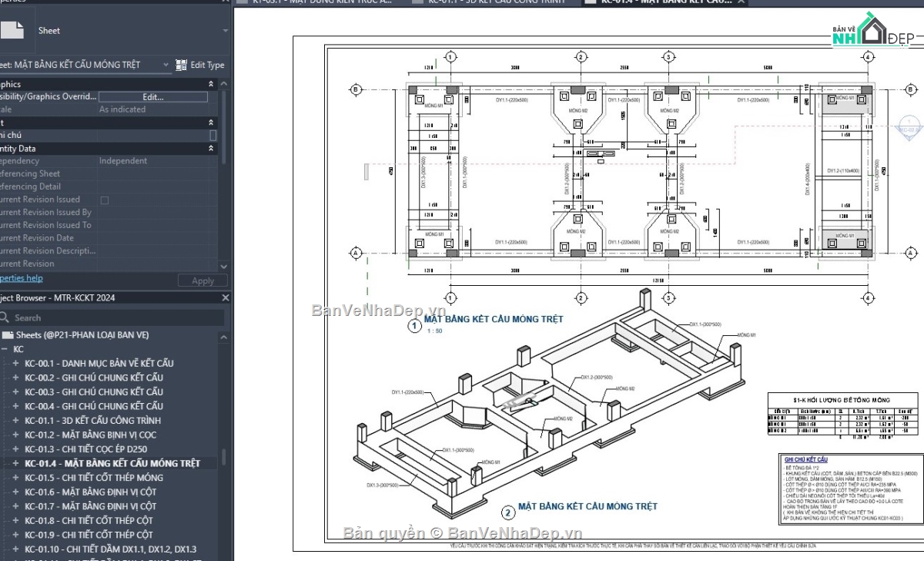Expand the KC-01.4 sheet node

coord(15,463)
